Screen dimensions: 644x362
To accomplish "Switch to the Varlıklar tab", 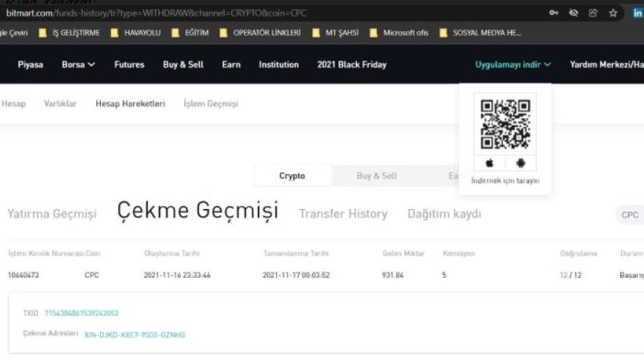I will point(60,104).
